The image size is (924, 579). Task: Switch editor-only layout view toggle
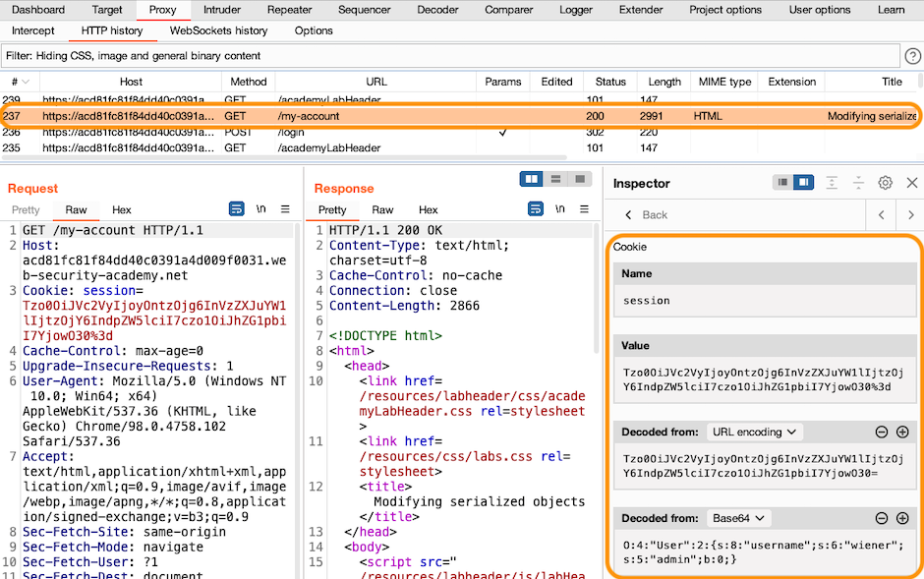pos(579,178)
